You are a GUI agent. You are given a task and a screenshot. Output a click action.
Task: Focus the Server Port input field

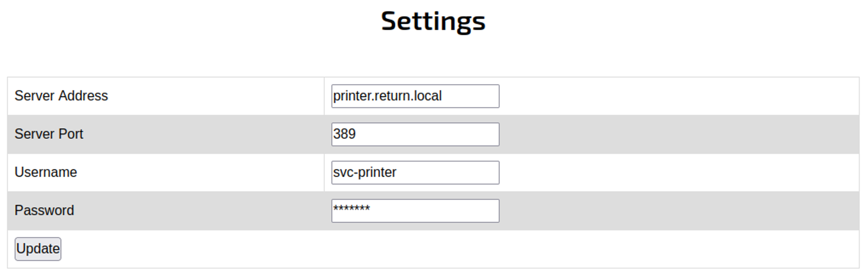pyautogui.click(x=415, y=134)
